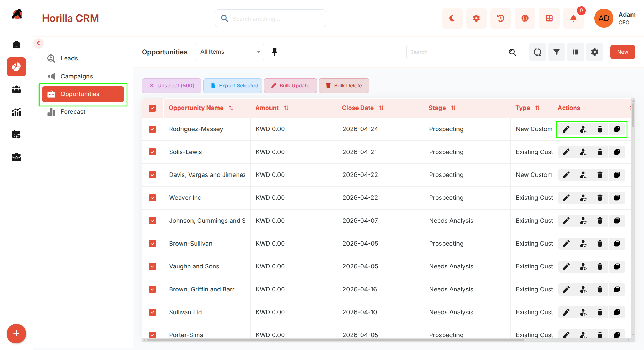Viewport: 644px width, 350px height.
Task: Refresh the opportunities list
Action: point(538,52)
